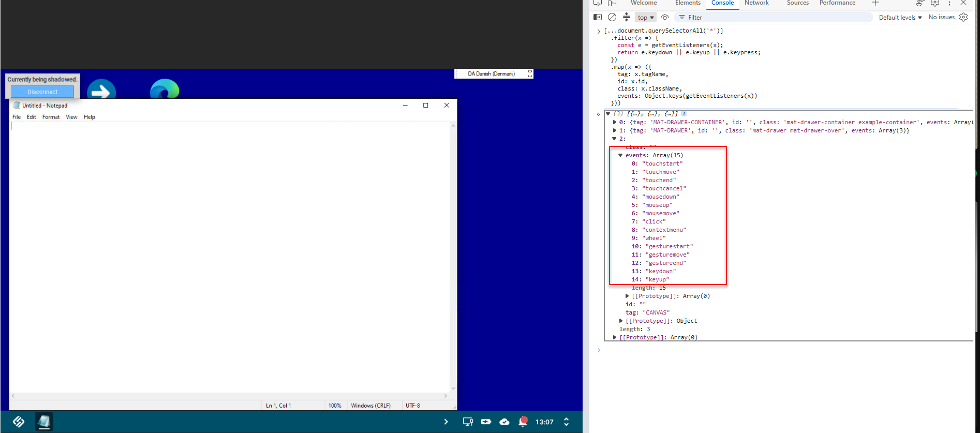The image size is (980, 433).
Task: Collapse the events: Array(15) node
Action: [620, 155]
